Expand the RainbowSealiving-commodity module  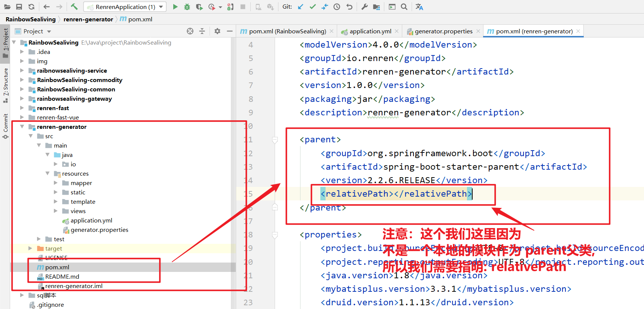pos(22,80)
